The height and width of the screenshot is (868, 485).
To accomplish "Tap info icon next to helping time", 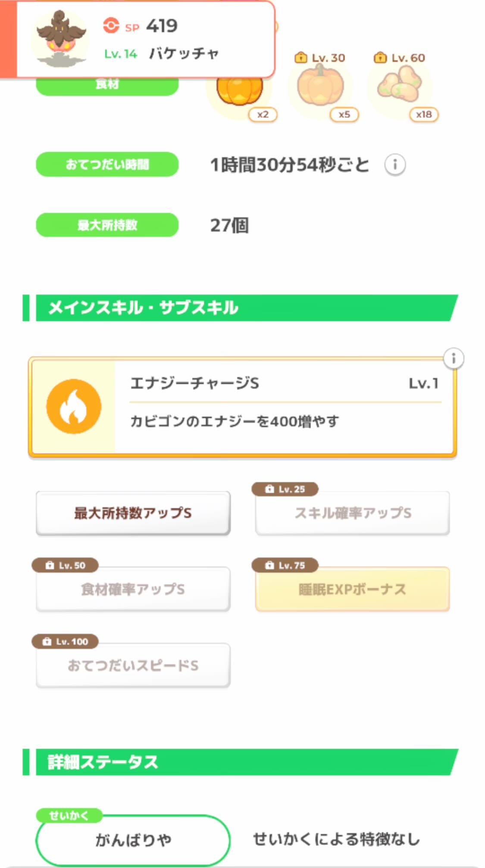I will (395, 165).
